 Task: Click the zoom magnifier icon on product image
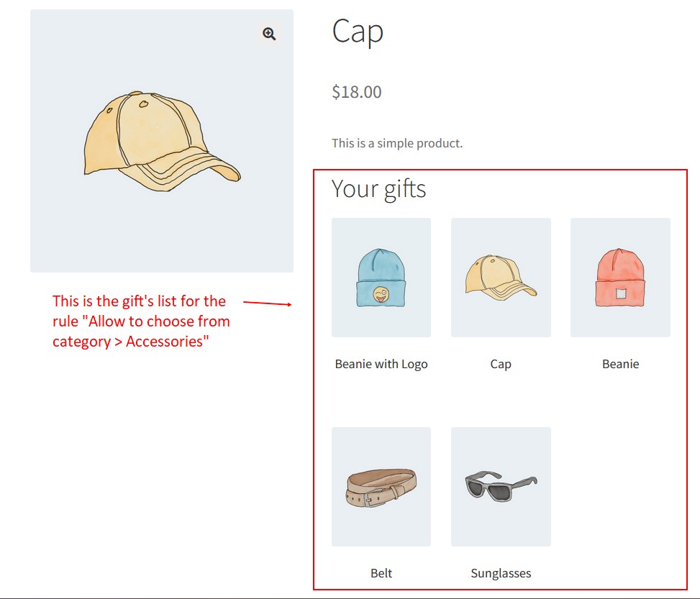point(269,34)
